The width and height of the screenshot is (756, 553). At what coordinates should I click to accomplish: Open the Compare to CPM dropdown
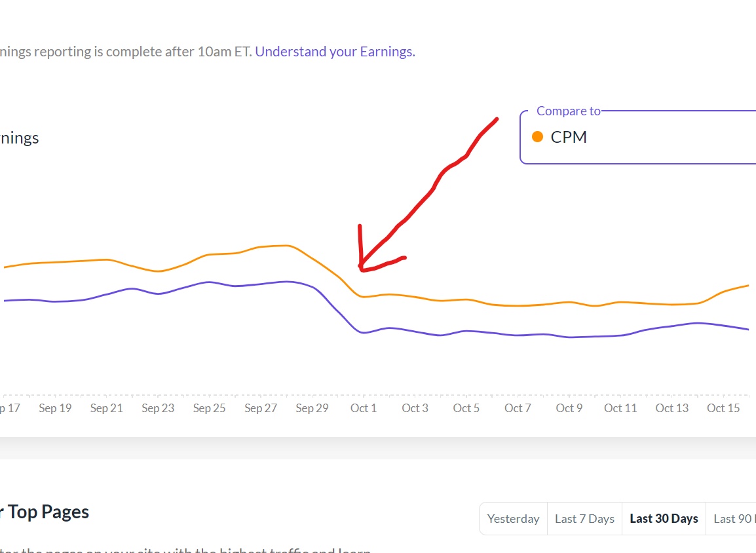[639, 137]
